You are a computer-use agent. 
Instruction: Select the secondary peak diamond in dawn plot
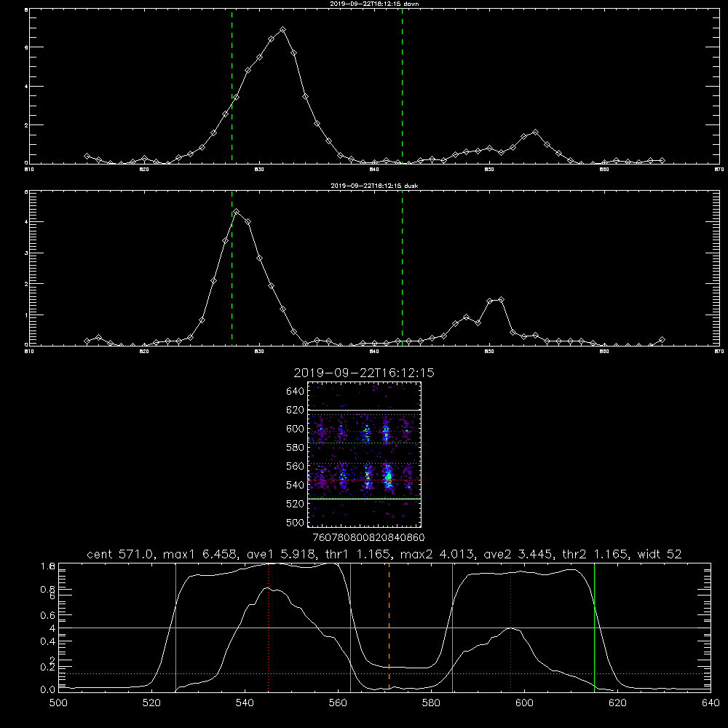pyautogui.click(x=535, y=132)
